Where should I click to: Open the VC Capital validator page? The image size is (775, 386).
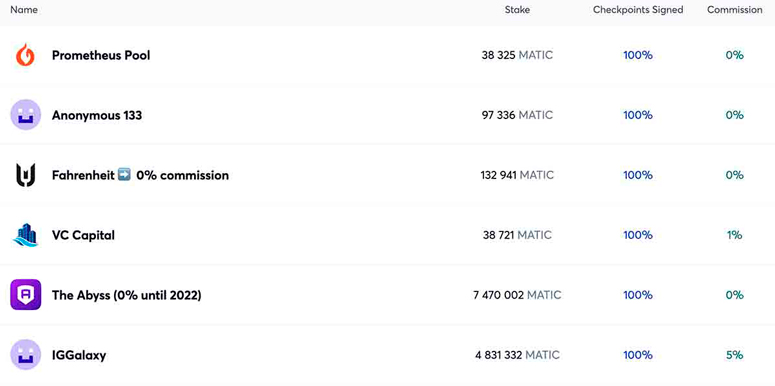click(83, 235)
